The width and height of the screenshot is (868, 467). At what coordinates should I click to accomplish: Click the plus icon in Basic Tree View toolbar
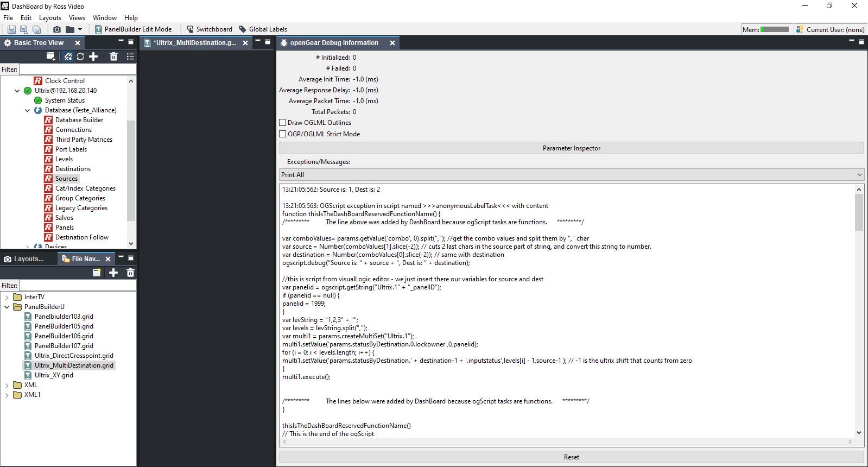[x=93, y=56]
